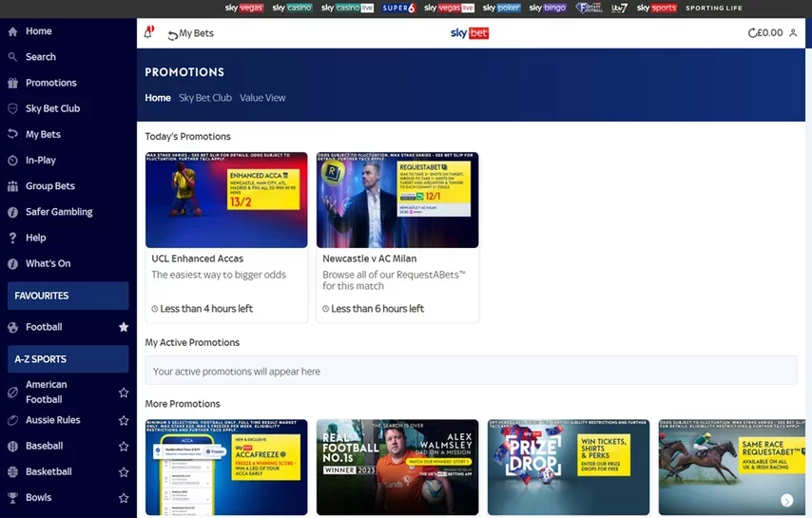This screenshot has height=518, width=812.
Task: Click the Help question mark icon
Action: click(13, 238)
